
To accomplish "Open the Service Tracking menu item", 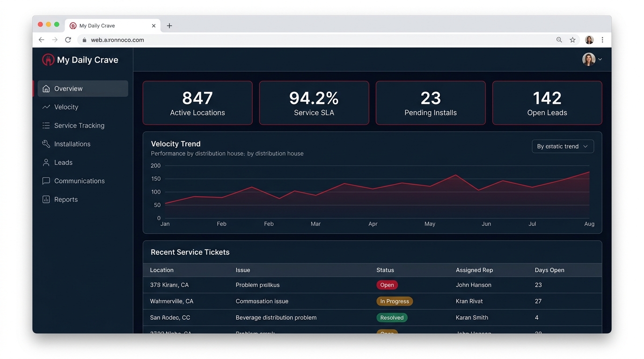I will (x=83, y=126).
